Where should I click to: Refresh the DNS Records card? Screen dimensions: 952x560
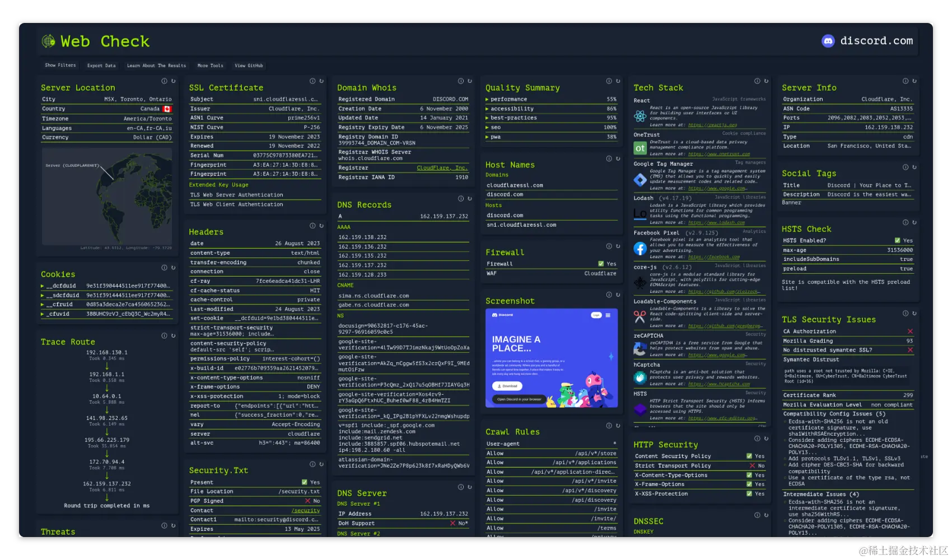click(469, 199)
